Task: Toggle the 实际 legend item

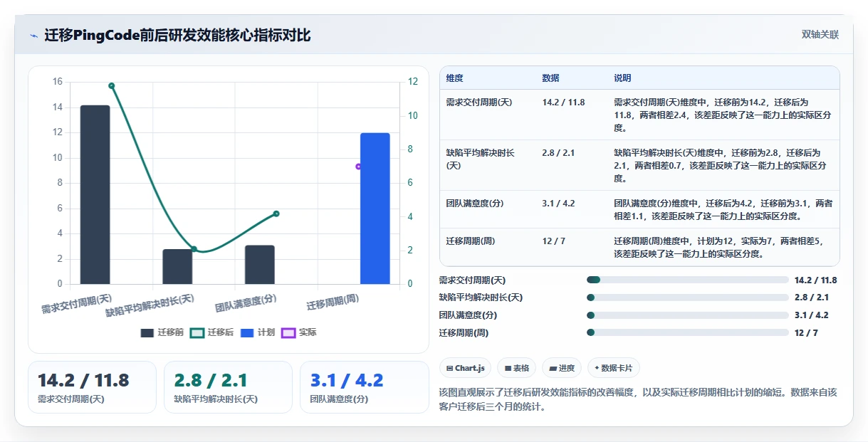Action: (x=299, y=332)
